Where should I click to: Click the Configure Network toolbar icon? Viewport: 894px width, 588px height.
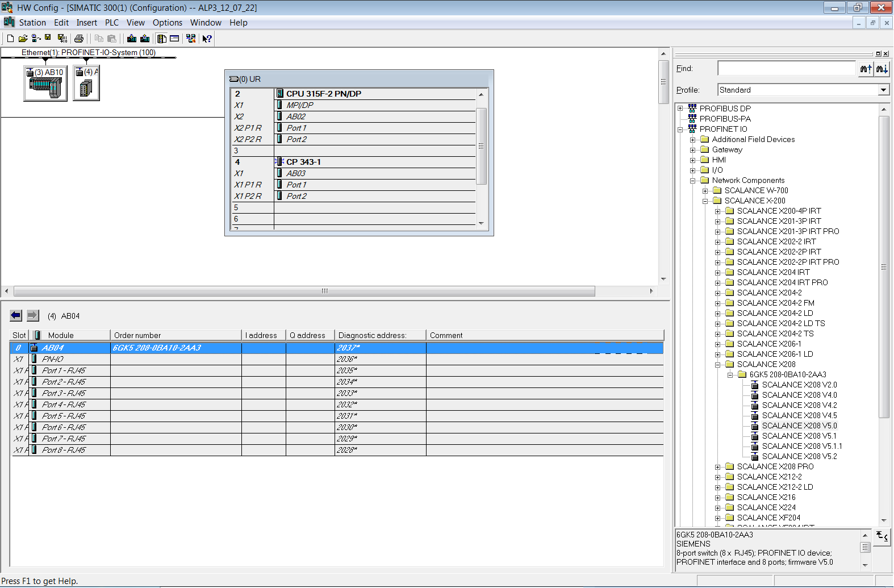(x=191, y=39)
